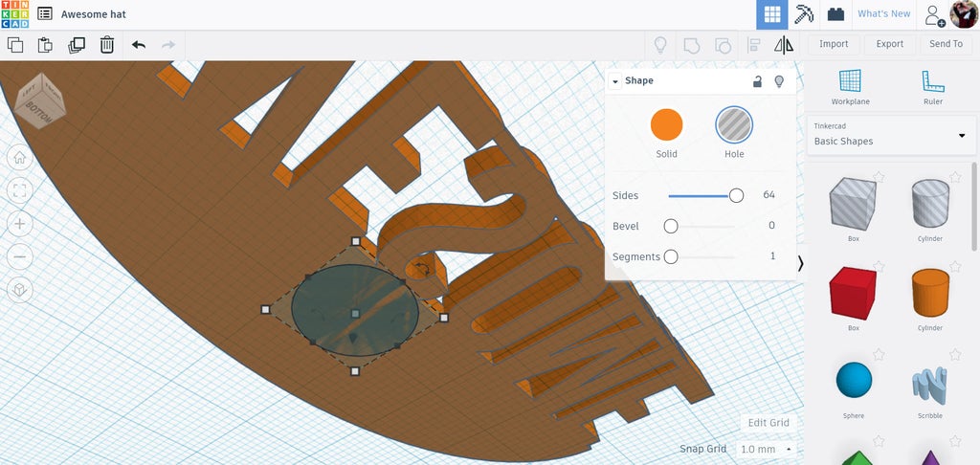Star the orange Cylinder shape

pyautogui.click(x=955, y=266)
